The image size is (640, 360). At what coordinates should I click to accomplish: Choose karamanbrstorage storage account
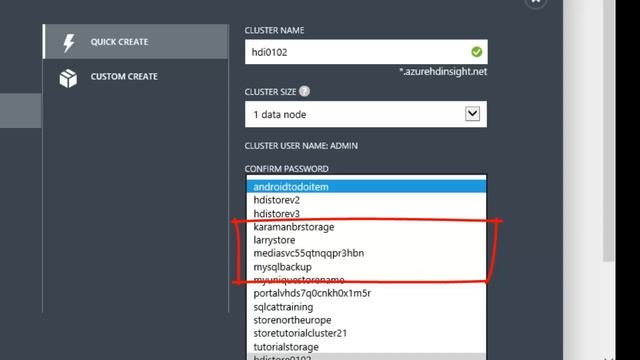(x=367, y=227)
